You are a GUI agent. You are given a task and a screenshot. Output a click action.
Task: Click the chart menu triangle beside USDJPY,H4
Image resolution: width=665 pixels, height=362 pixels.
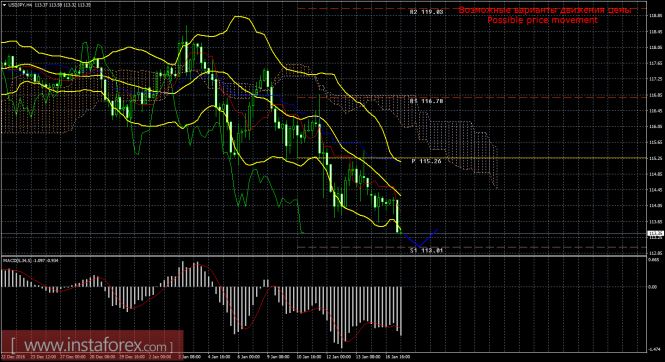click(x=4, y=5)
